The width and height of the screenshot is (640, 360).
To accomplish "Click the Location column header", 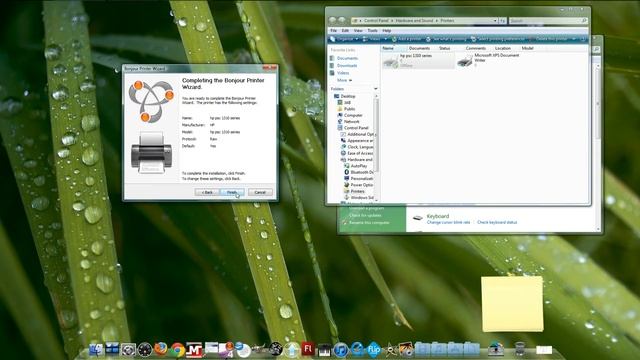I will tap(502, 48).
